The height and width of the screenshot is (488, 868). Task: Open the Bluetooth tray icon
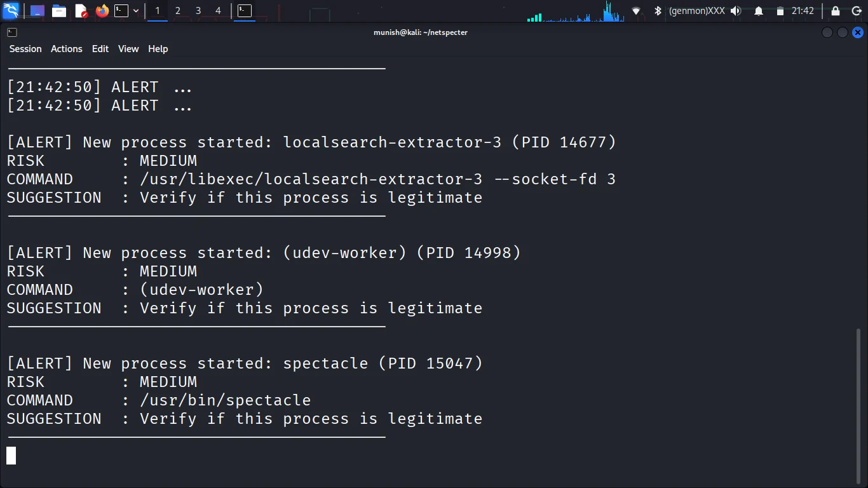658,11
